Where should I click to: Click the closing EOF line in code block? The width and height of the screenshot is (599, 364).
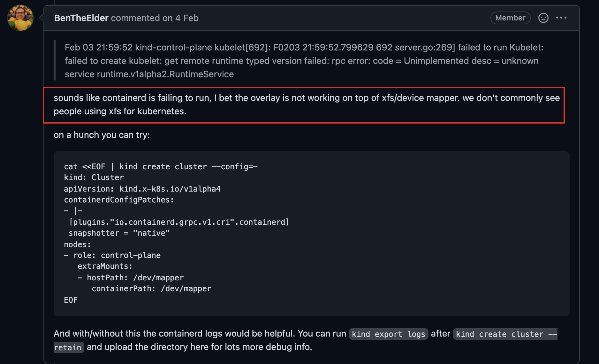[71, 300]
